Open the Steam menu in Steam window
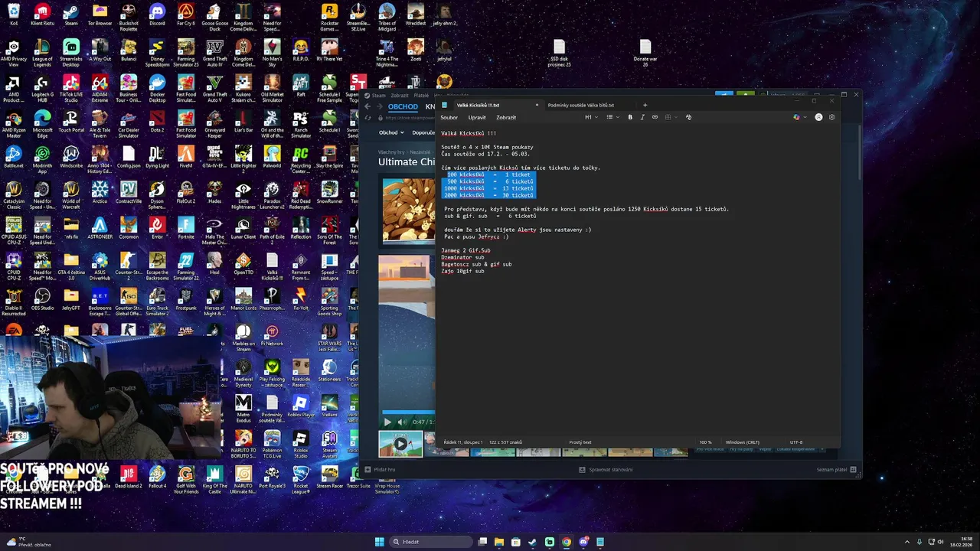This screenshot has height=551, width=980. pyautogui.click(x=376, y=96)
